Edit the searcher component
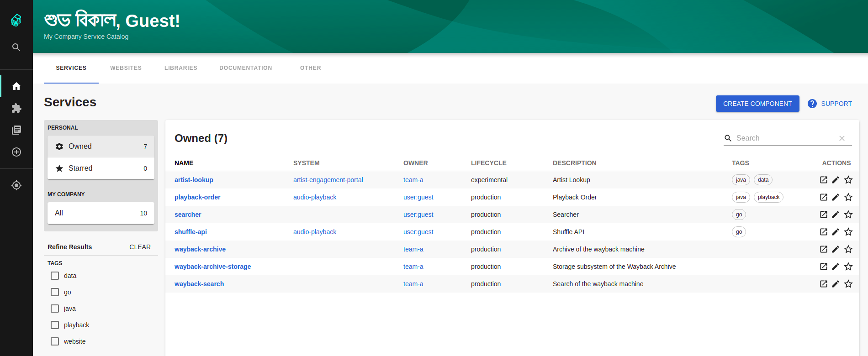 [x=836, y=215]
